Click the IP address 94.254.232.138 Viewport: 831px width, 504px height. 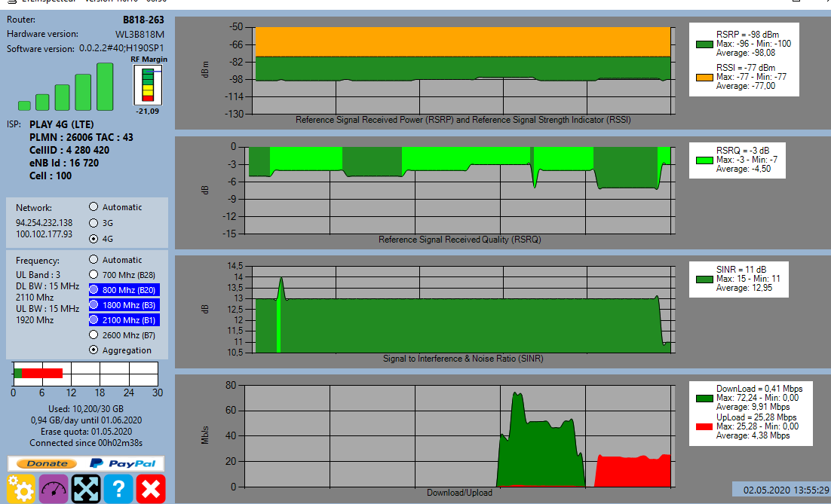click(x=44, y=223)
